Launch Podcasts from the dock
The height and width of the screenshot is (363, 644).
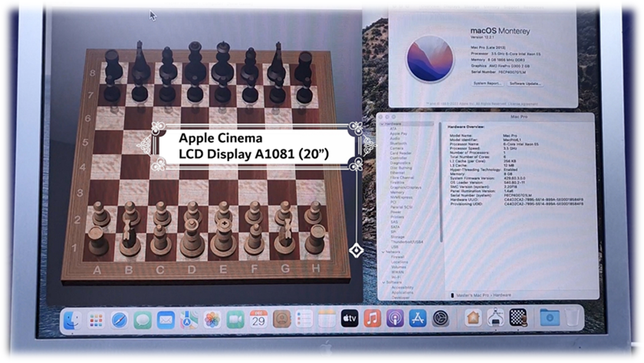(x=395, y=318)
